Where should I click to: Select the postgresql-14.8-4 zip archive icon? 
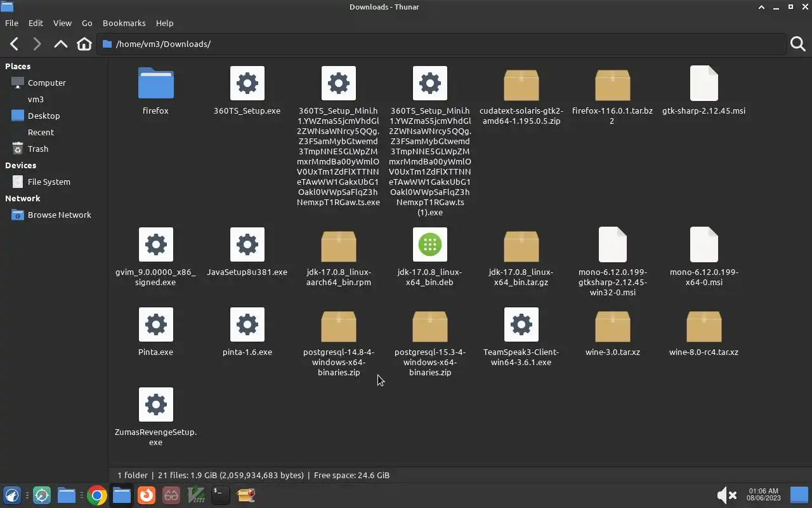coord(339,325)
